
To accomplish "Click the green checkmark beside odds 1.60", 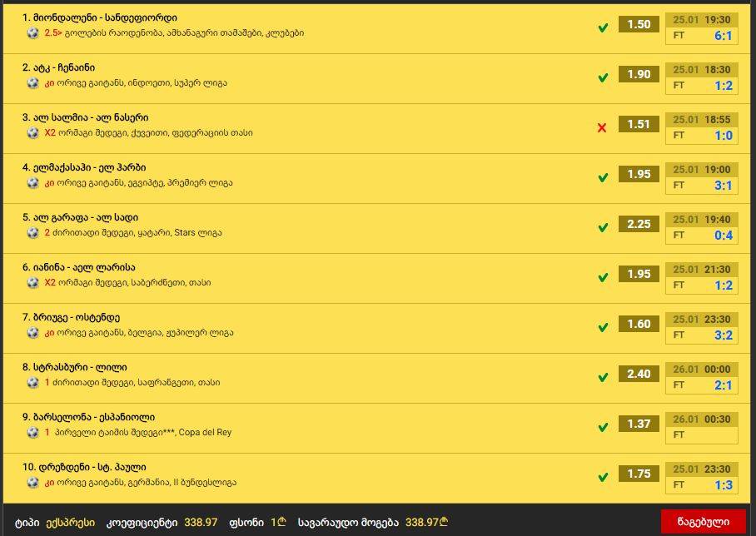I will click(x=603, y=327).
